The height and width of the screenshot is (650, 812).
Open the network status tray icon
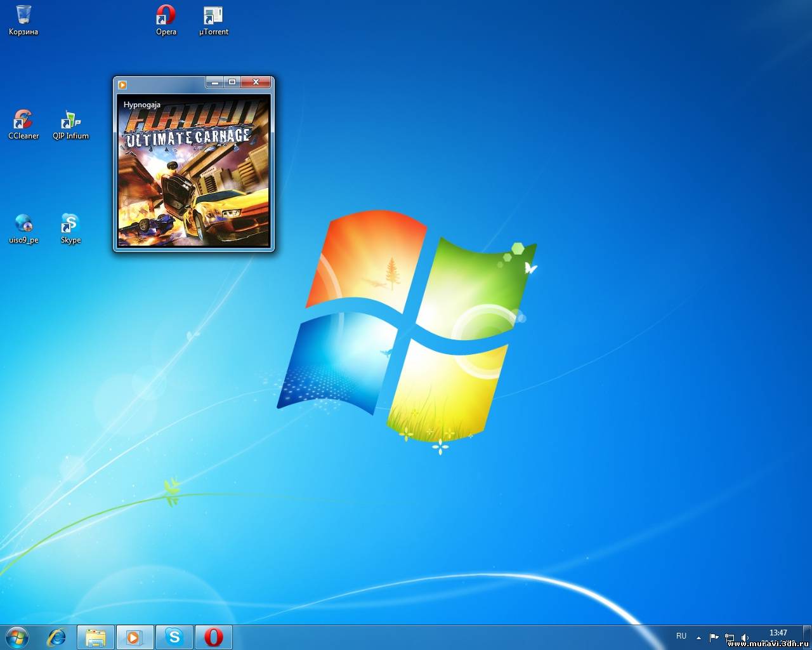730,637
